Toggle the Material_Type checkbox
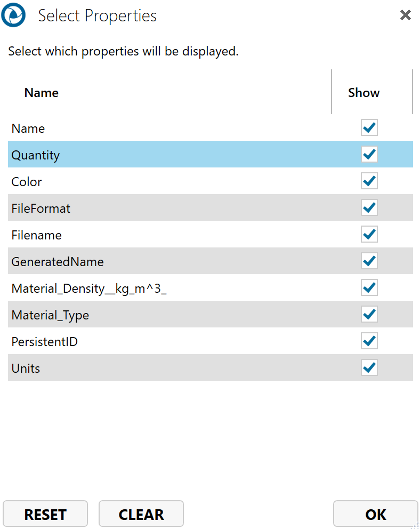The height and width of the screenshot is (529, 420). pos(369,315)
